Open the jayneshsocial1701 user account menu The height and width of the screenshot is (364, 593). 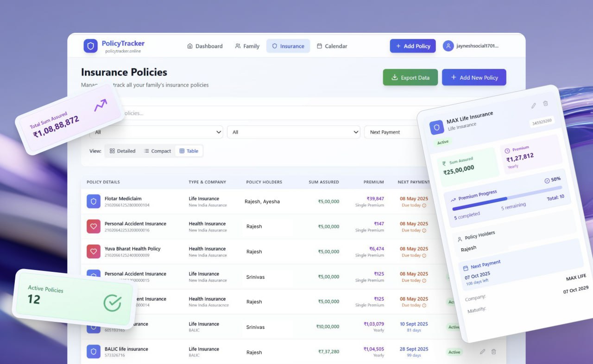point(471,46)
